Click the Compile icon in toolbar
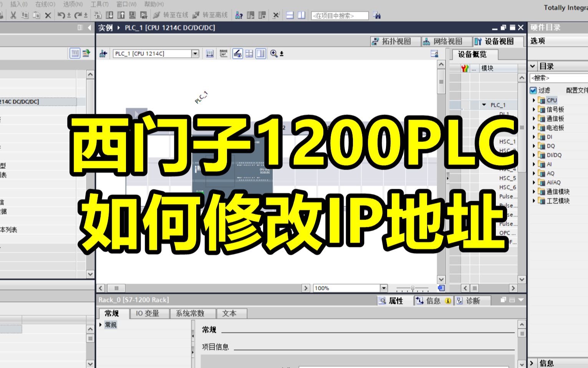588x368 pixels. [98, 15]
